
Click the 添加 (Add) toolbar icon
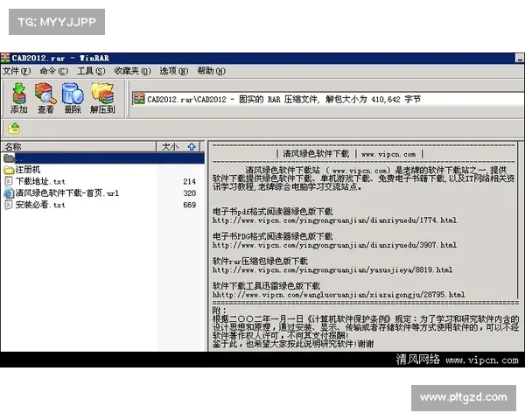[18, 98]
